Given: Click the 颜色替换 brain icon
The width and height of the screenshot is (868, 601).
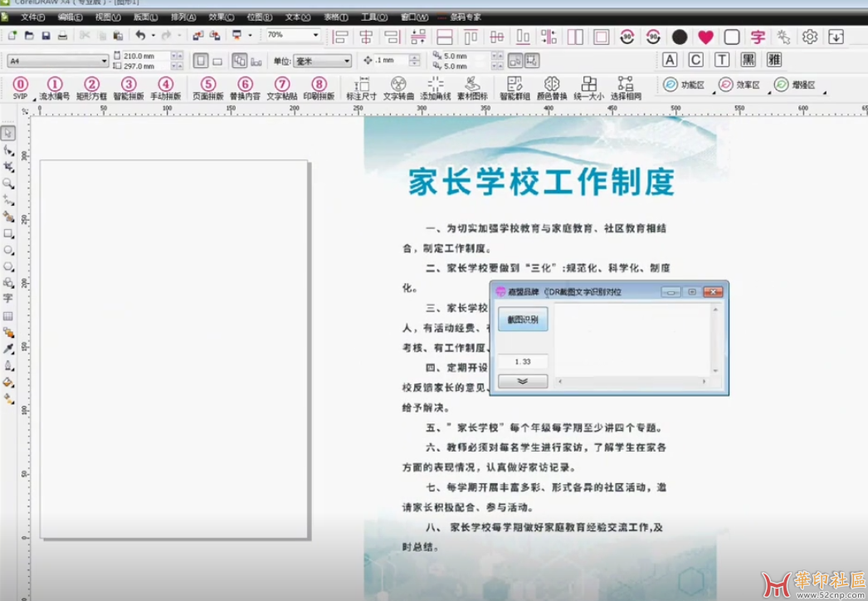Looking at the screenshot, I should (x=552, y=88).
